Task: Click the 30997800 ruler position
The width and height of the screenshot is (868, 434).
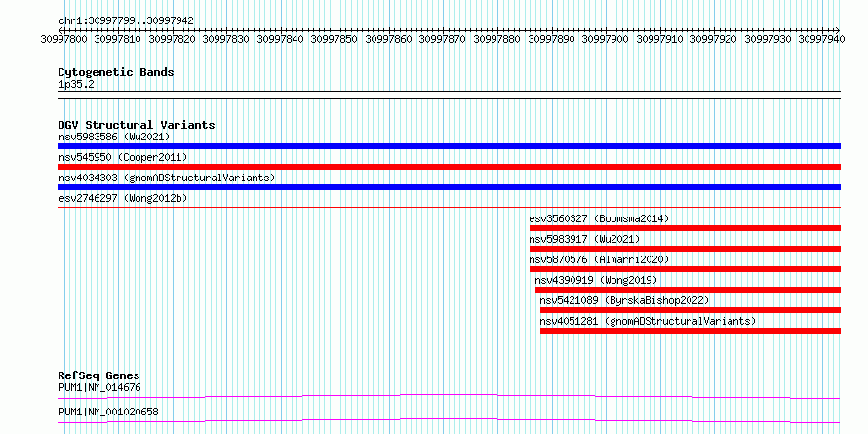Action: 64,39
